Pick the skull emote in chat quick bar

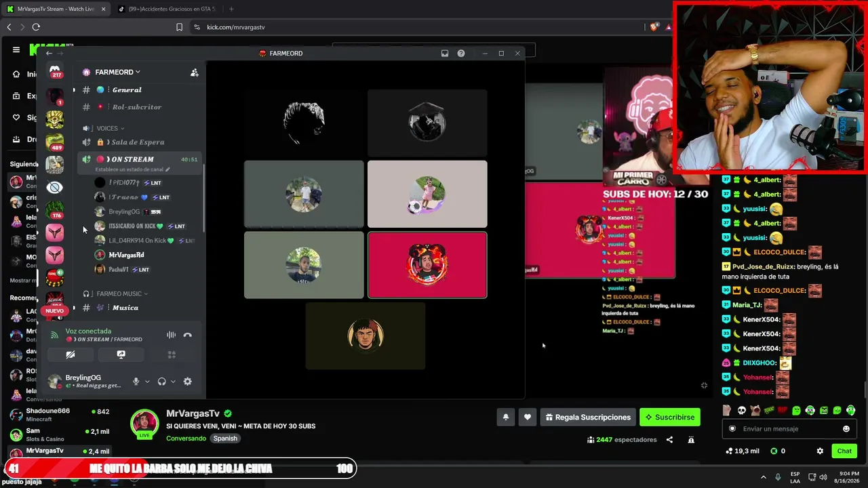741,411
